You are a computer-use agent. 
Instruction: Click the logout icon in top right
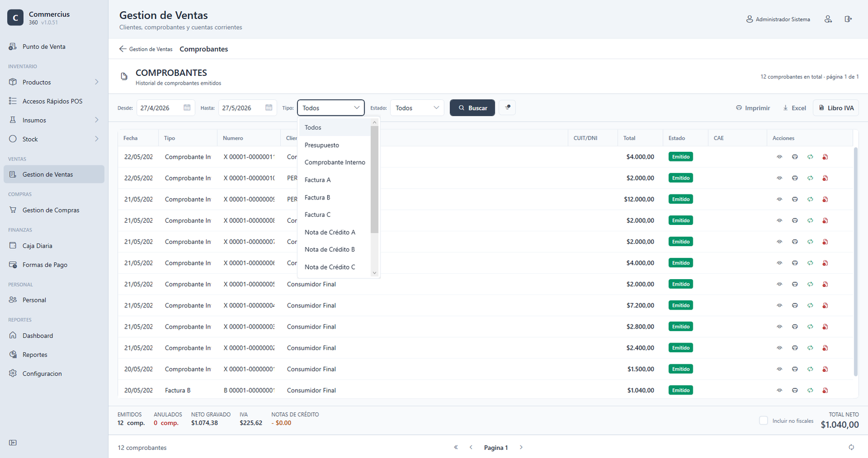848,19
